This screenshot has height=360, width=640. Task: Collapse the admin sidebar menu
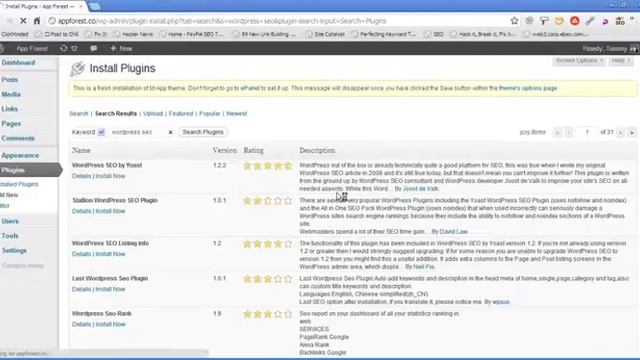click(x=22, y=266)
